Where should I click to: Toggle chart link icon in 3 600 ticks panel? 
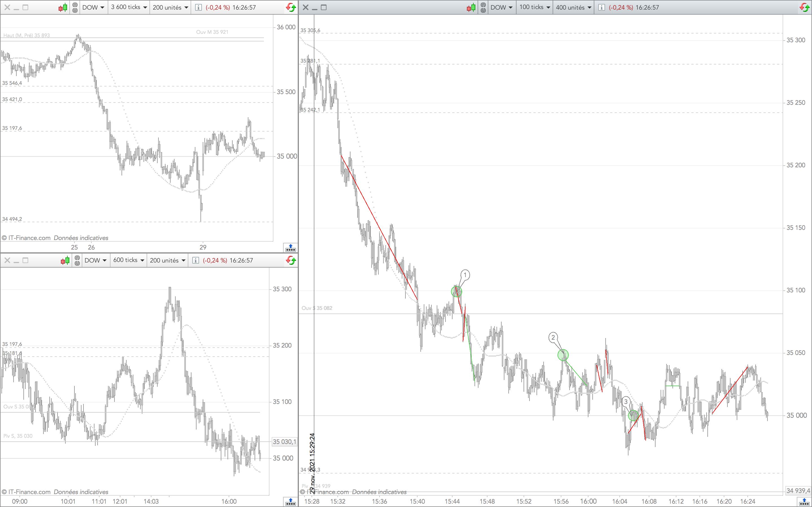pos(75,7)
